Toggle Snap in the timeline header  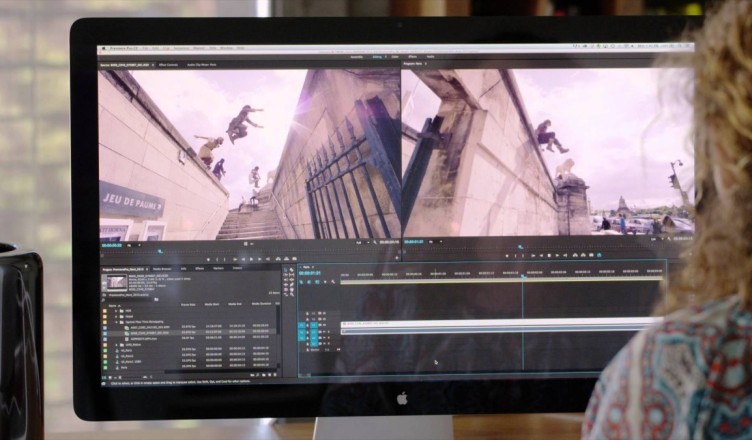pos(309,282)
